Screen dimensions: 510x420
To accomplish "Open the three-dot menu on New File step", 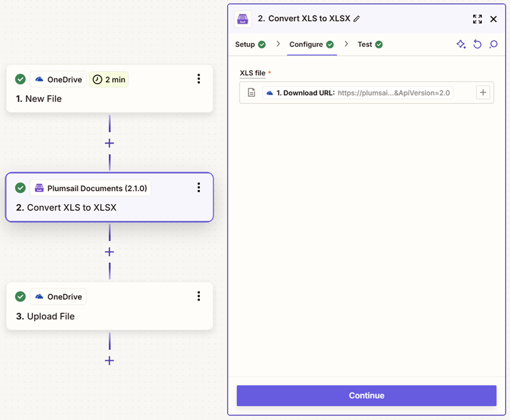I will click(x=199, y=78).
